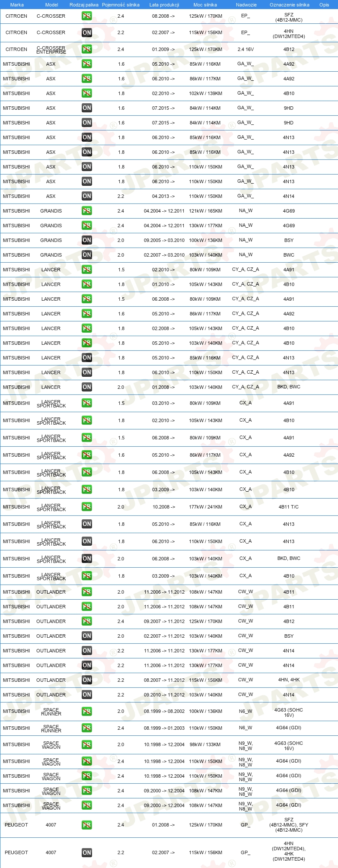Click petrol icon for ASX 1.6 86kW row
Screen dimensions: 338x868
(87, 79)
